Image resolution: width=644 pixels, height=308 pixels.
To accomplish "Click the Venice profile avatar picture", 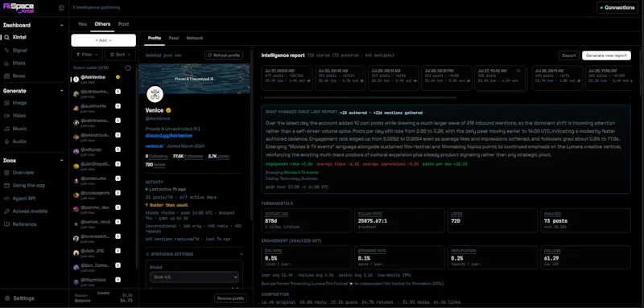I will tap(155, 94).
